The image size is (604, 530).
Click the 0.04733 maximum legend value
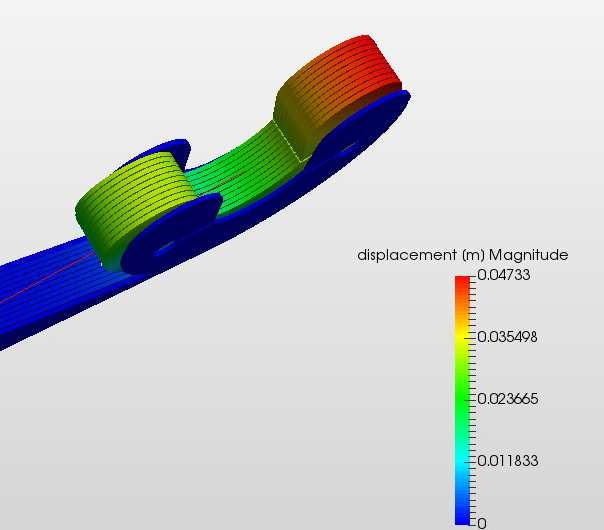click(x=503, y=275)
